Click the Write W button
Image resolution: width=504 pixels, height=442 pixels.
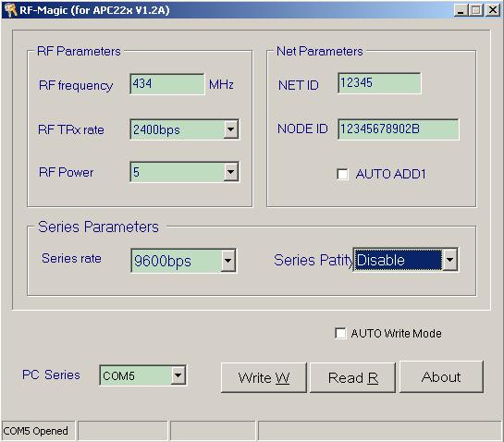coord(264,377)
